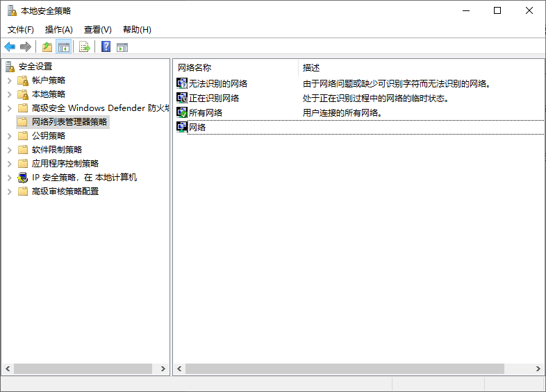Select the 所有网络 list item

tap(206, 112)
